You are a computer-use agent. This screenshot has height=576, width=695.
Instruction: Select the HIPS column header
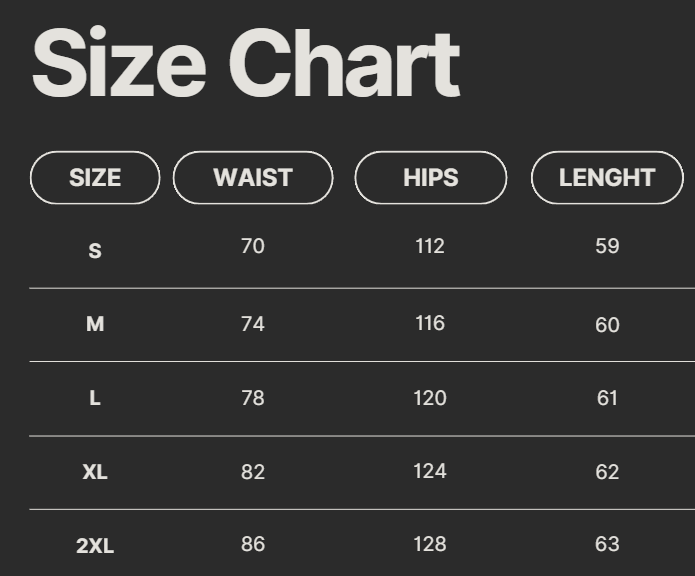(431, 178)
